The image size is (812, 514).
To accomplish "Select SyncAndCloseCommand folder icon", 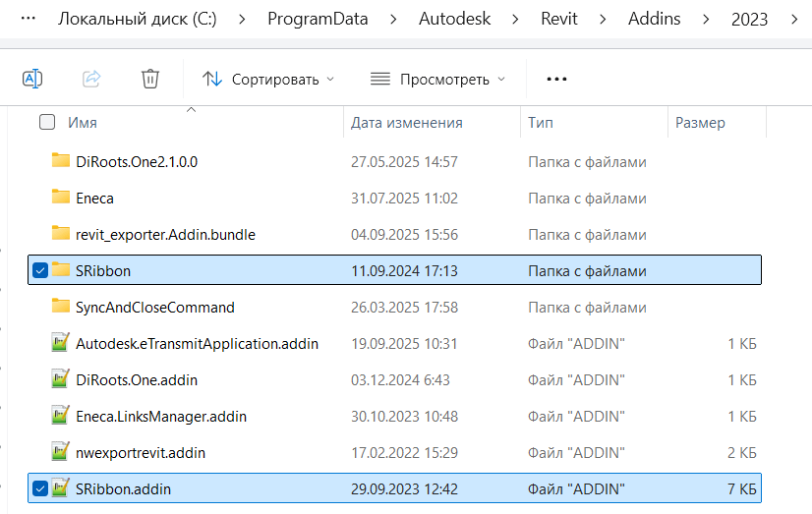I will coord(61,306).
